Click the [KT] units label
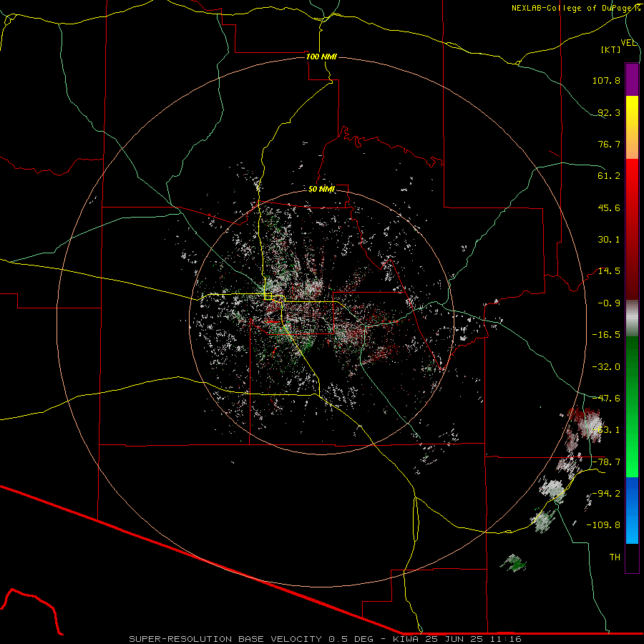The image size is (644, 644). [x=611, y=49]
